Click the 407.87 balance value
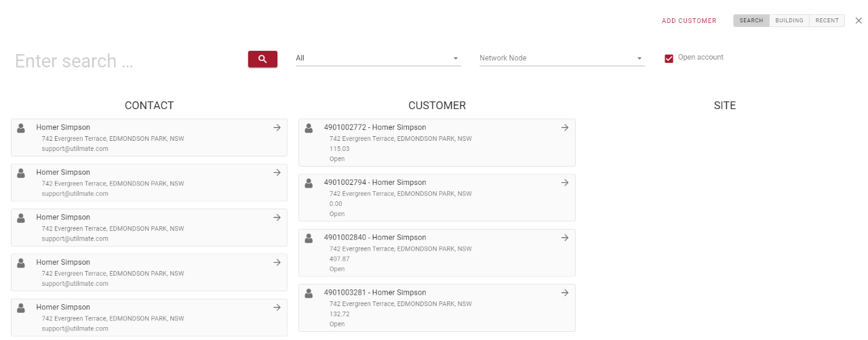This screenshot has width=868, height=340. coord(339,259)
